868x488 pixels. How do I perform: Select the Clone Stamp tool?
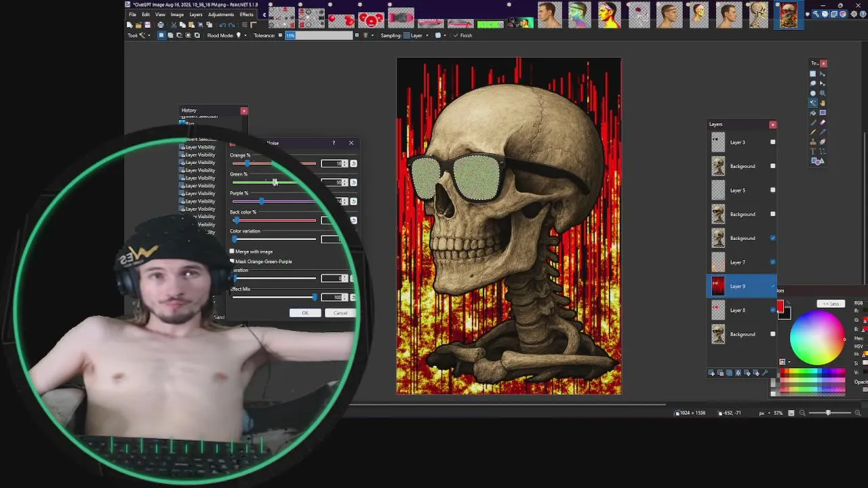(813, 142)
